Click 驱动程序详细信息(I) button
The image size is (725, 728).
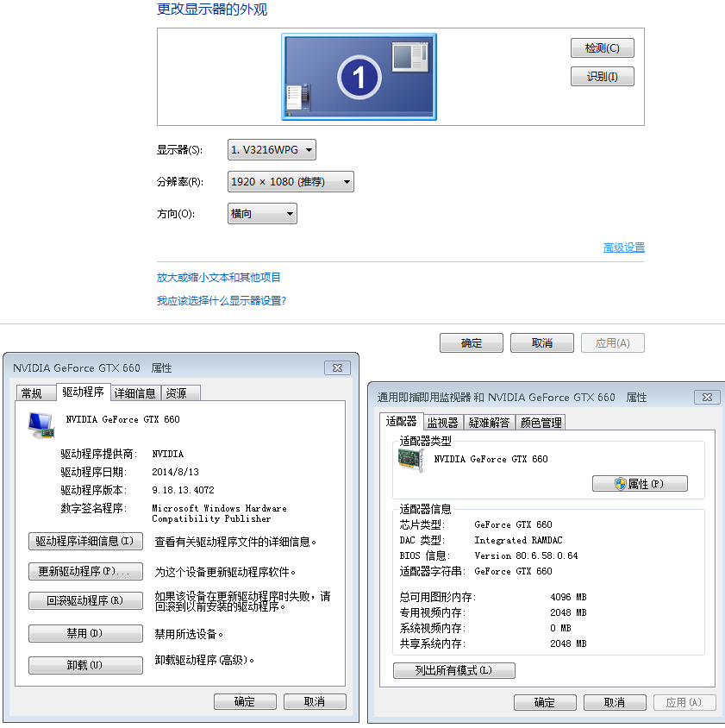85,542
